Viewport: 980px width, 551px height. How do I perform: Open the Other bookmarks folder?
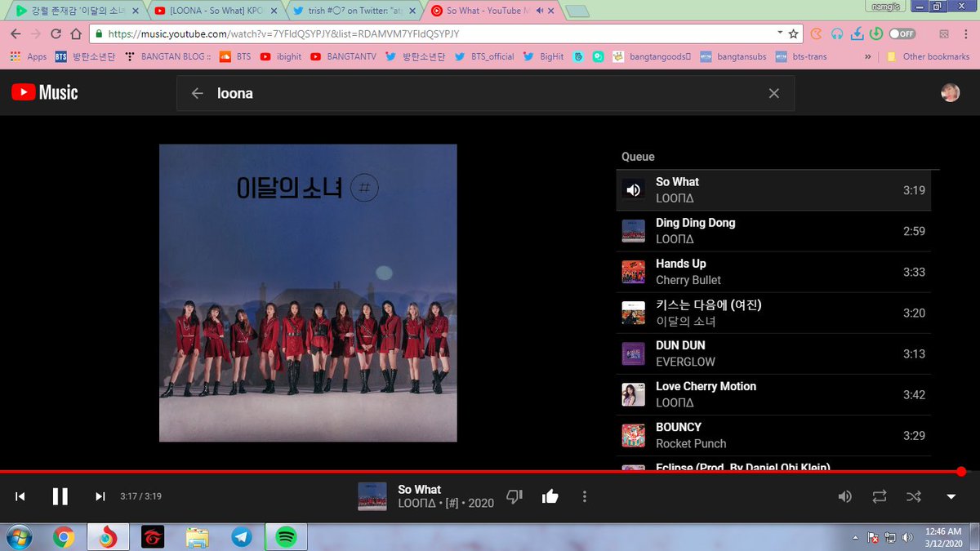(928, 56)
